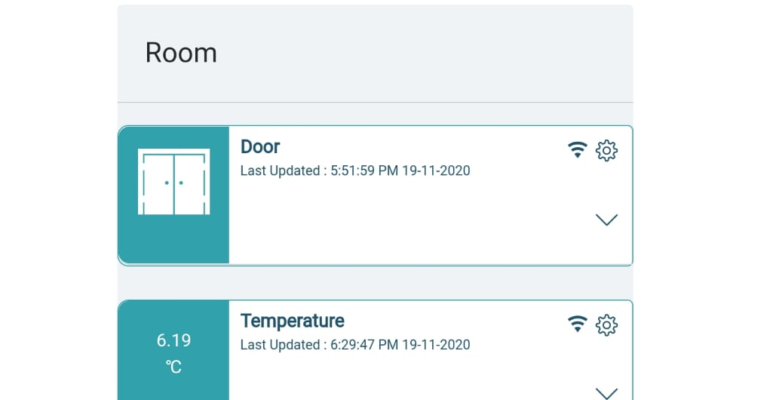
Task: Select the Door sensor title
Action: pos(260,147)
